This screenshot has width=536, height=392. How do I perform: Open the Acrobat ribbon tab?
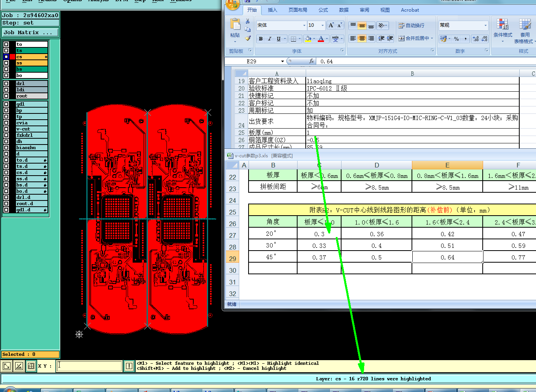(410, 10)
